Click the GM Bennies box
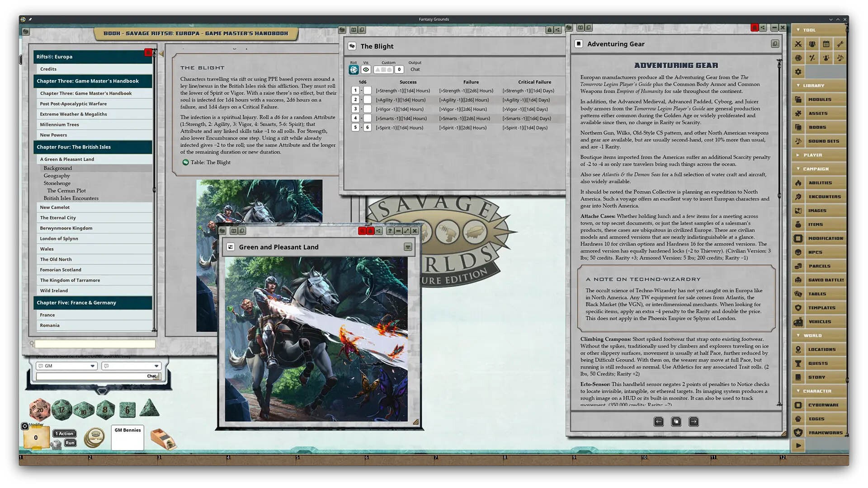868x488 pixels. (x=127, y=437)
